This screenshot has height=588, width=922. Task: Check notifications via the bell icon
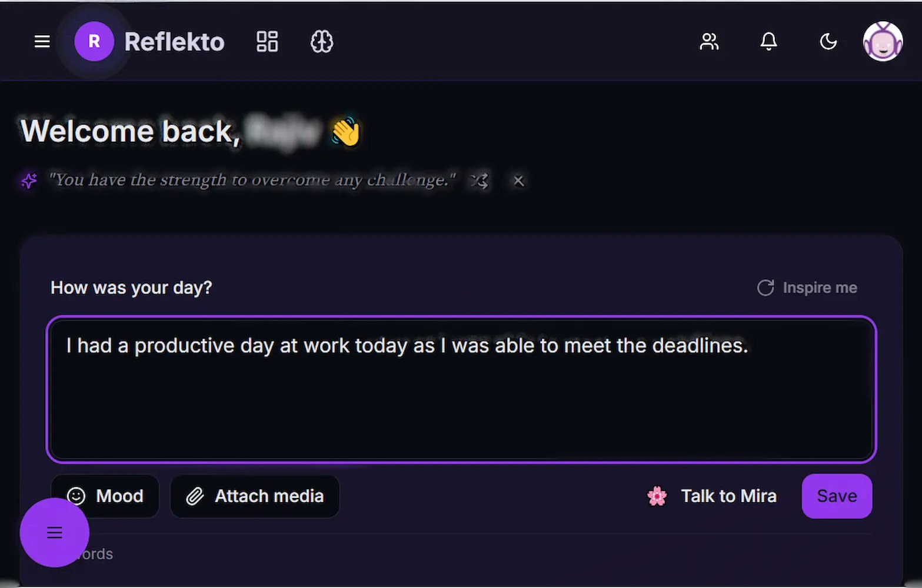(768, 41)
